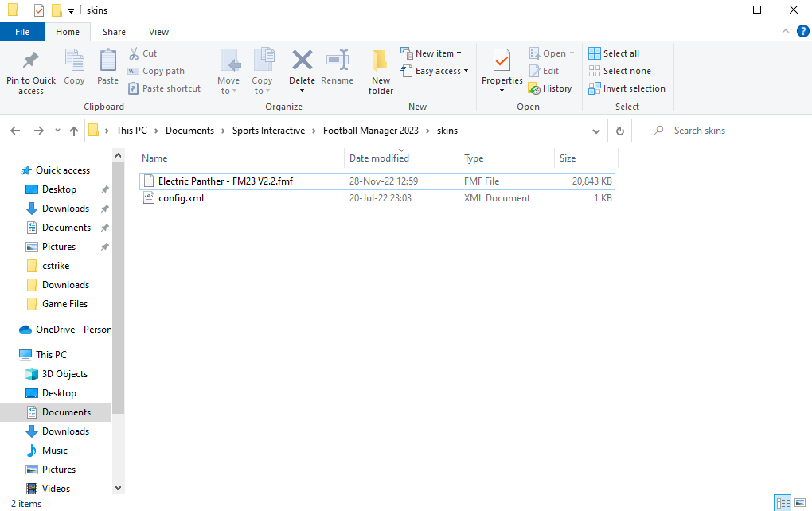This screenshot has width=812, height=511.
Task: Expand the address bar history dropdown
Action: pyautogui.click(x=596, y=131)
